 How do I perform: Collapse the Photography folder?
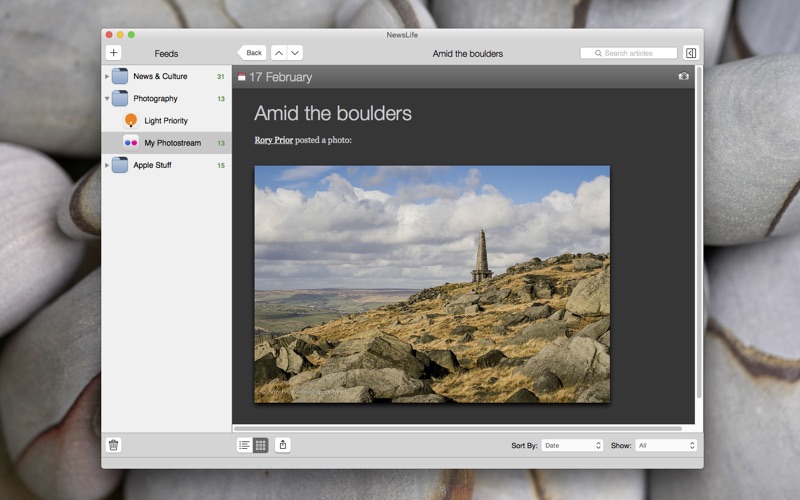click(107, 98)
